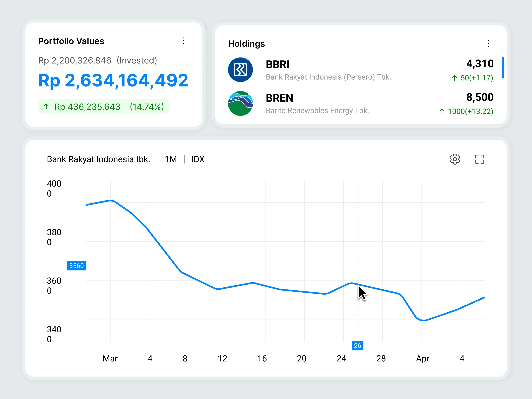
Task: Click the BBRI bank logo
Action: (x=240, y=70)
